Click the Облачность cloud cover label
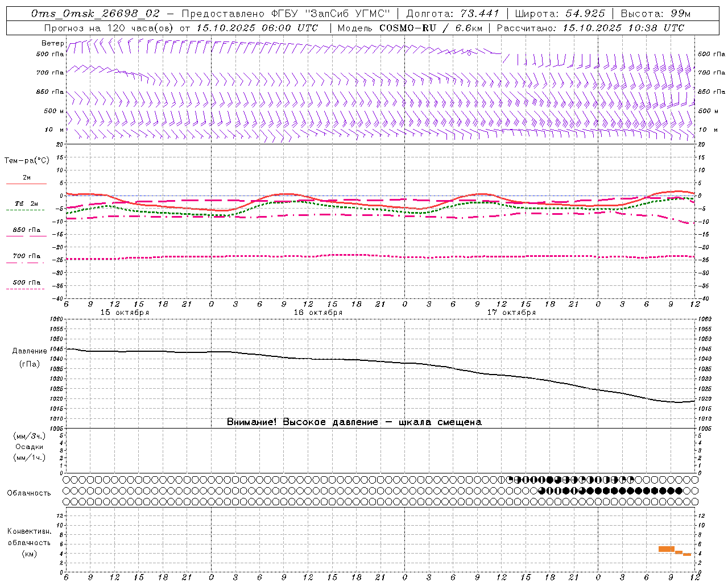 (29, 493)
